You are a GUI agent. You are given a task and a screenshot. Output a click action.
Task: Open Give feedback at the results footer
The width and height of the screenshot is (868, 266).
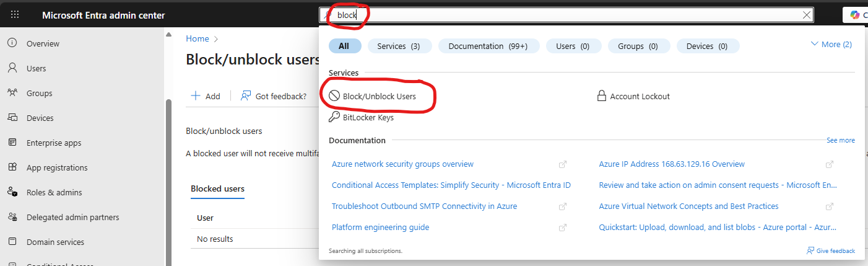point(831,250)
